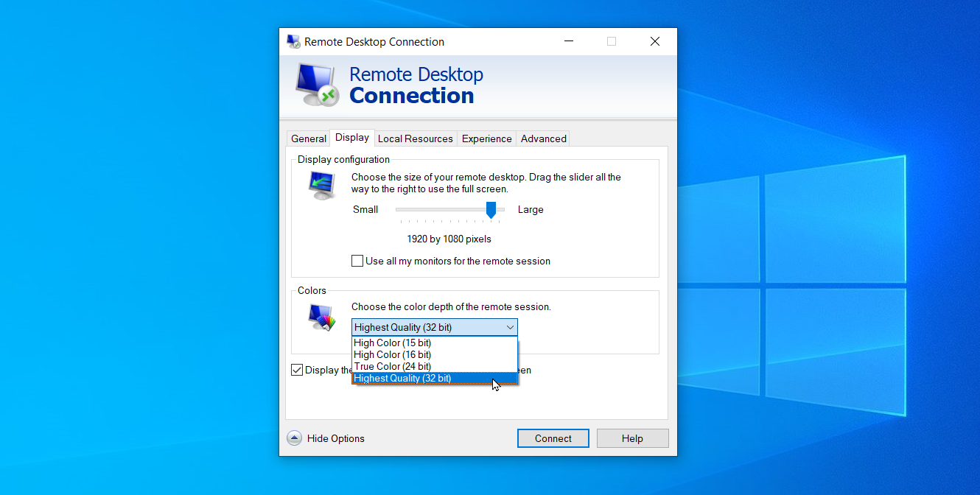Click the Hide Options arrow icon
Screen dimensions: 980x495
pos(294,438)
